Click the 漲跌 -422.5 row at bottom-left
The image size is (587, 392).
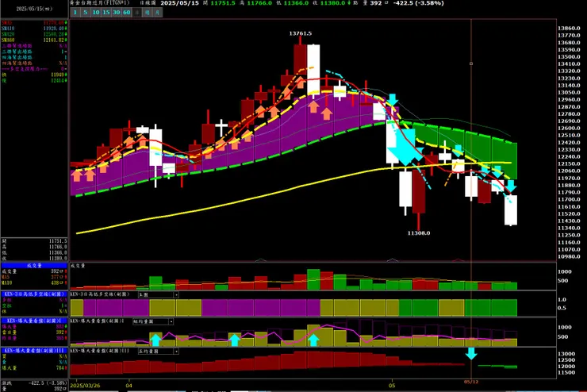pos(34,383)
